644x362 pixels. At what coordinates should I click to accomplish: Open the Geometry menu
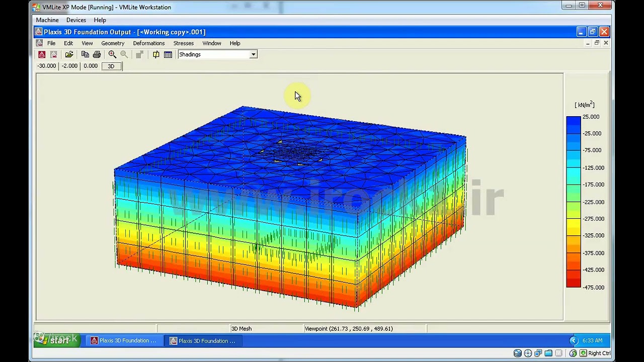pos(113,43)
